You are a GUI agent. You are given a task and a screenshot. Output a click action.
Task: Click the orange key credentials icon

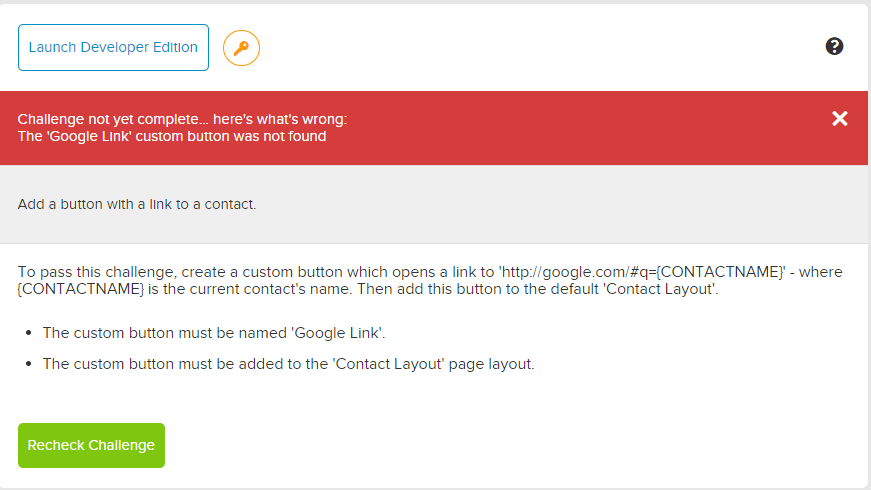241,48
